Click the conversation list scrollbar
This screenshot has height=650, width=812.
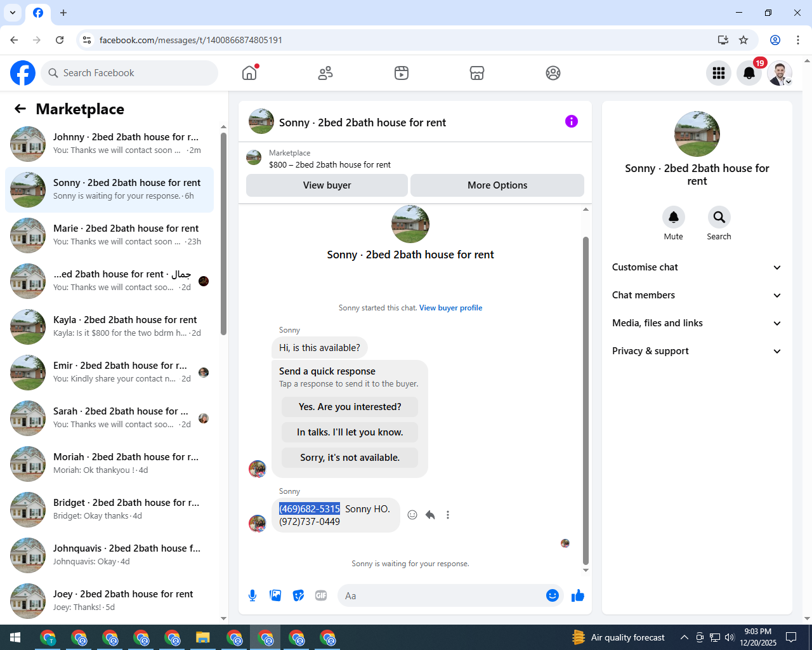click(223, 234)
